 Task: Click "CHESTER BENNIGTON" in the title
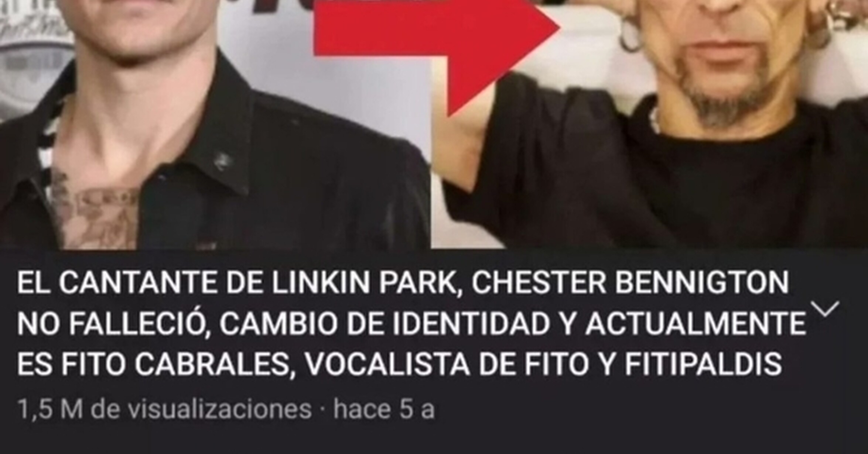630,283
